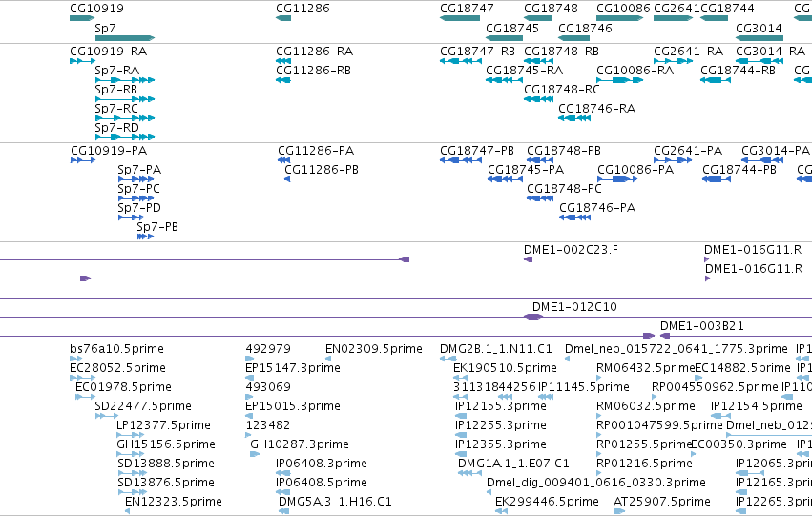Select the CG18748 gene label

(x=551, y=9)
